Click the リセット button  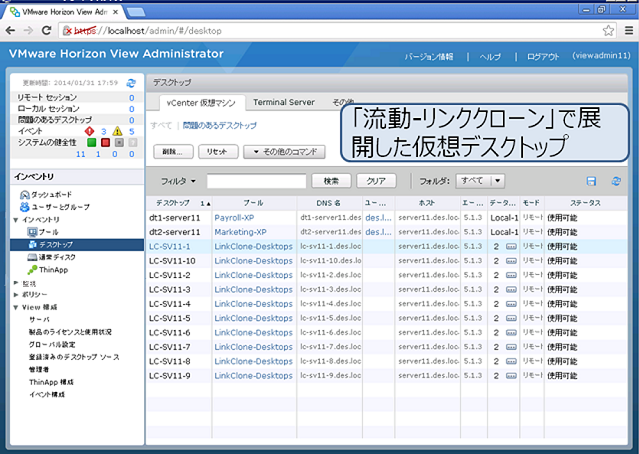[218, 152]
